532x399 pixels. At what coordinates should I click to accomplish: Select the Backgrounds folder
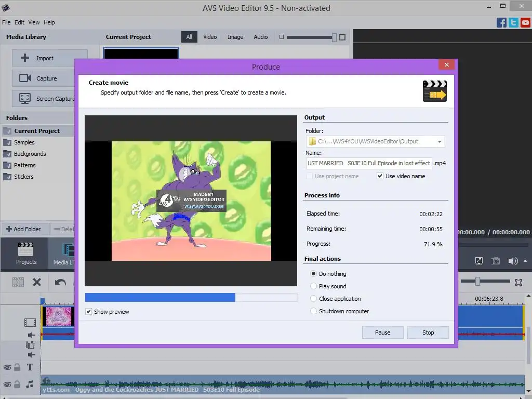click(30, 154)
